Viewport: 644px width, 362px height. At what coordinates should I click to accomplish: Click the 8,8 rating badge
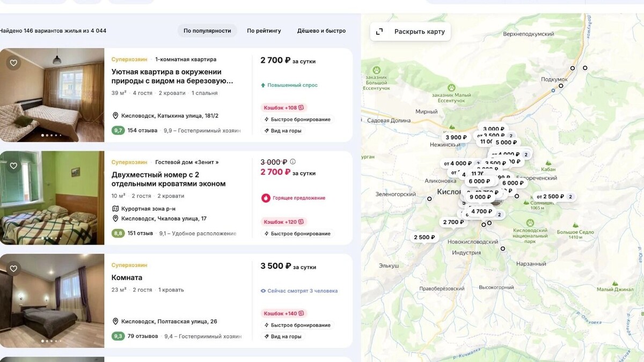point(118,233)
